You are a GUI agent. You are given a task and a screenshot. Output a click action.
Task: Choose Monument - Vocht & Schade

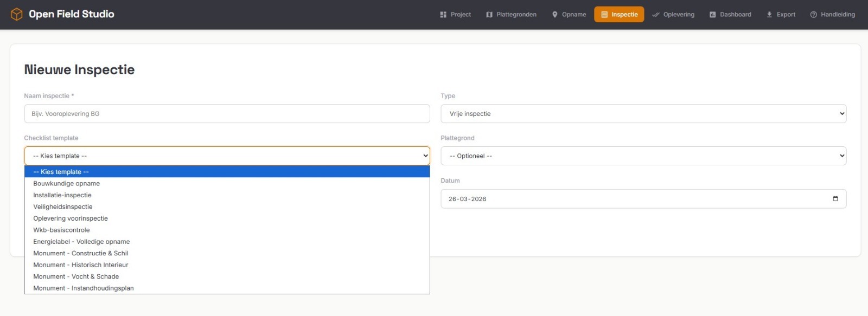(x=76, y=277)
